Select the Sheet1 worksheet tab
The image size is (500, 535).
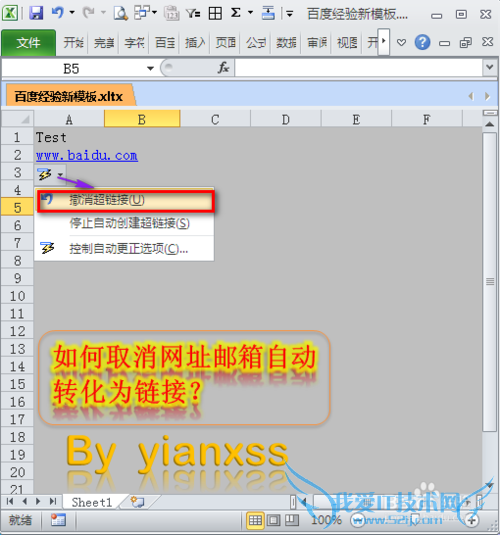[x=91, y=502]
